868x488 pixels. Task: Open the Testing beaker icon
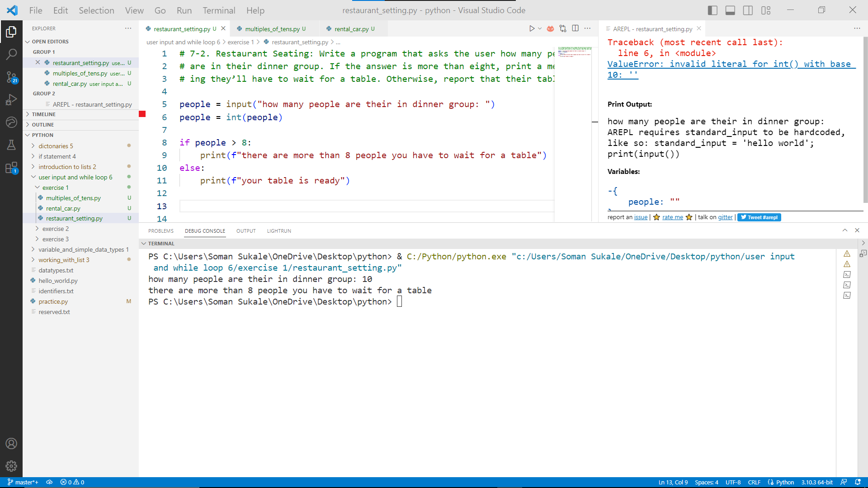[x=11, y=145]
